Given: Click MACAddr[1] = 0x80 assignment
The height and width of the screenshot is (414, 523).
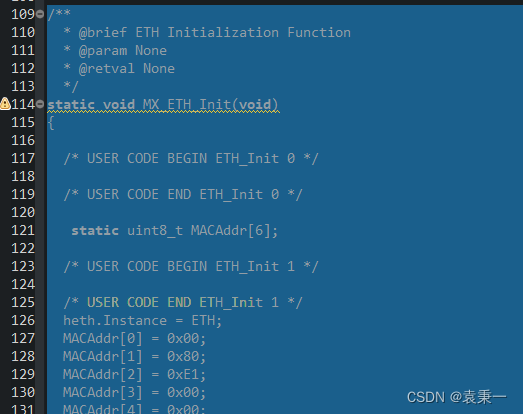Looking at the screenshot, I should [x=134, y=356].
